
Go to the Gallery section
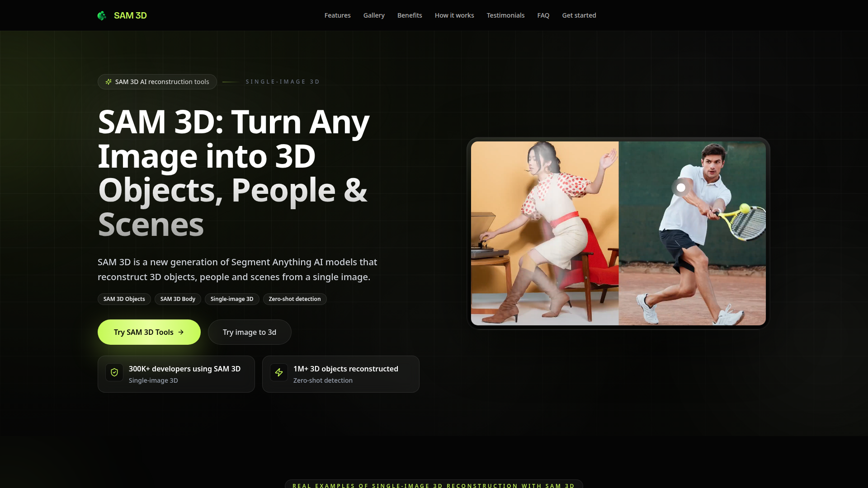point(374,15)
